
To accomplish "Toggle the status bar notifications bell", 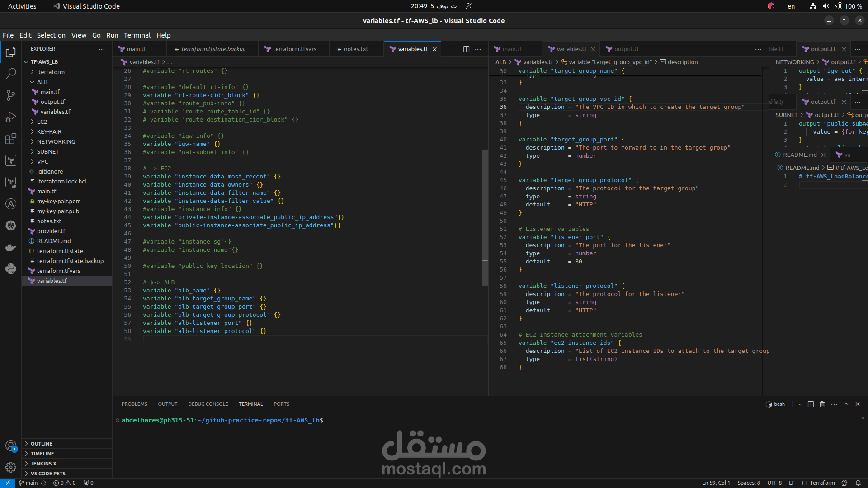I will click(x=858, y=483).
